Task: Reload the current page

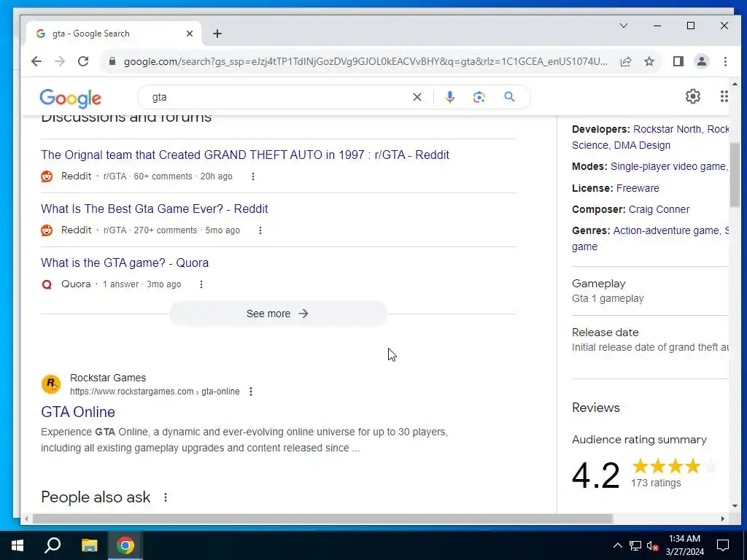Action: click(83, 61)
